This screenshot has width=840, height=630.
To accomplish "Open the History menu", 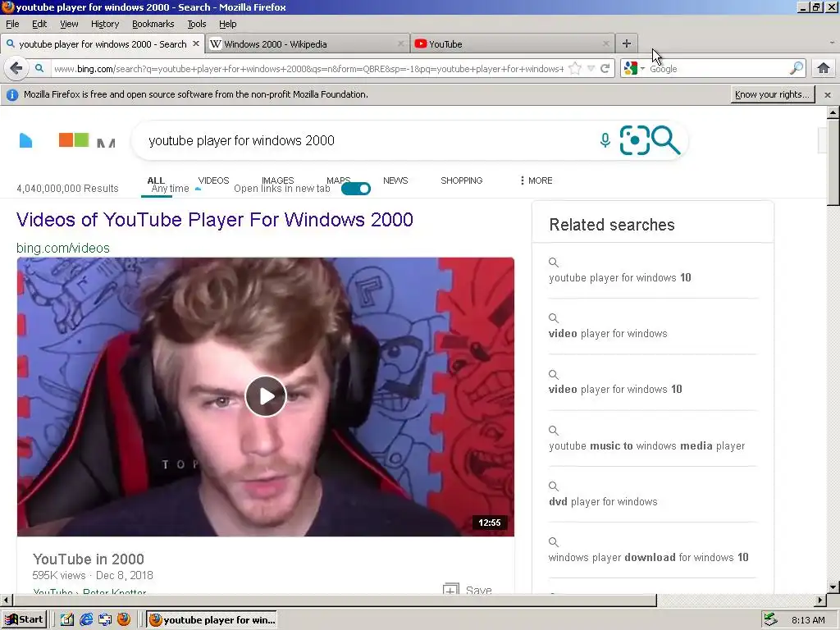I will click(104, 24).
